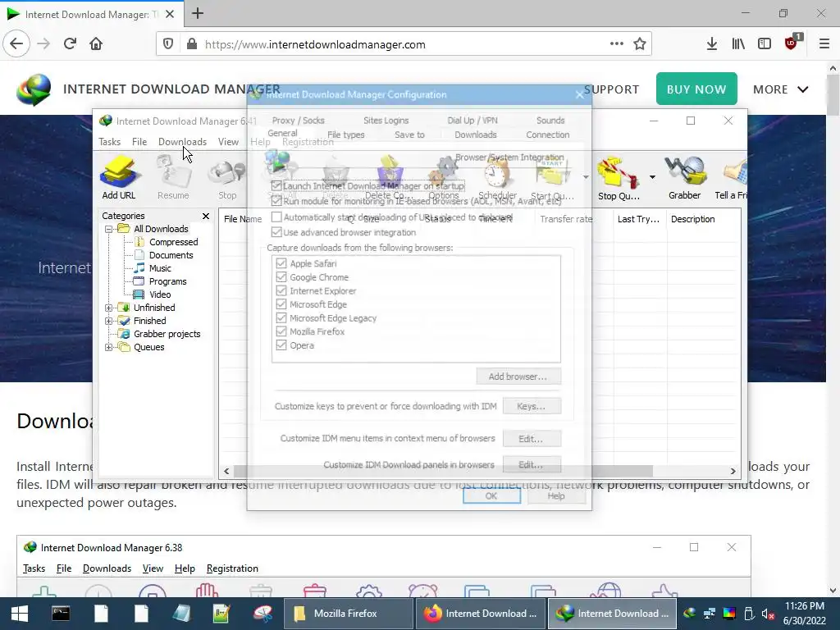Click the Add URL toolbar icon

119,178
